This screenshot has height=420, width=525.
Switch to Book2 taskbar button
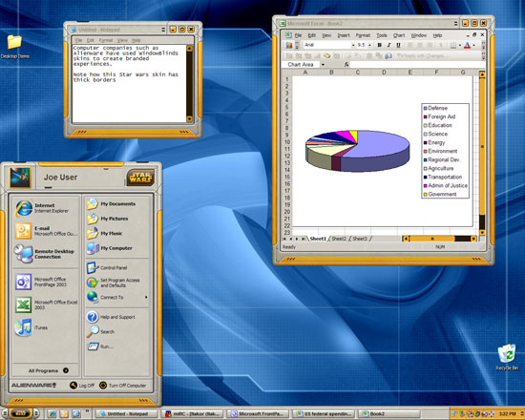tap(389, 414)
